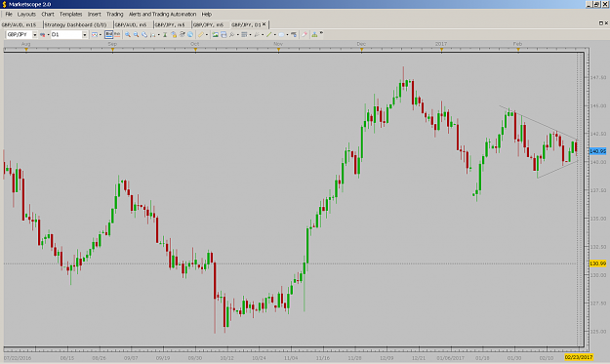Click the third magnifier zoom mode icon

pyautogui.click(x=144, y=34)
